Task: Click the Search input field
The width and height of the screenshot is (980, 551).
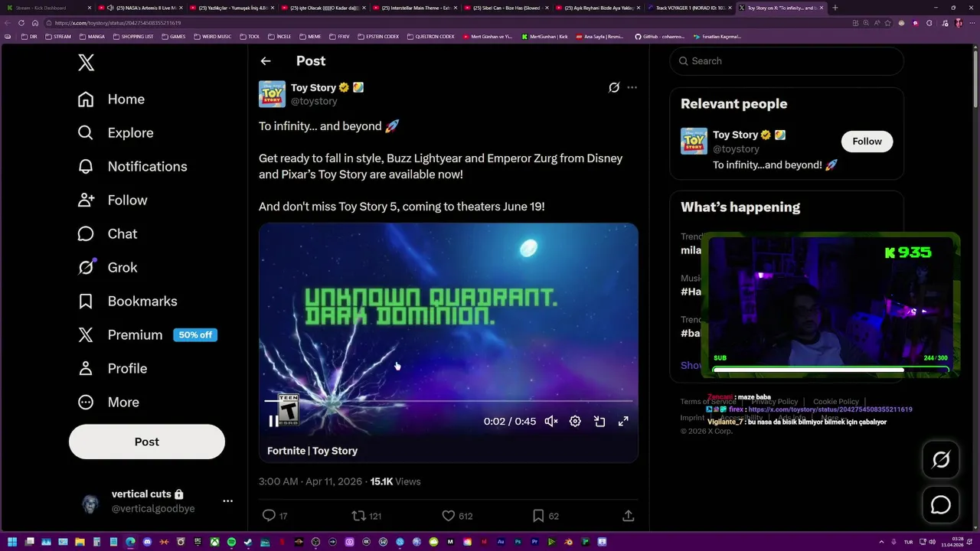Action: (786, 61)
